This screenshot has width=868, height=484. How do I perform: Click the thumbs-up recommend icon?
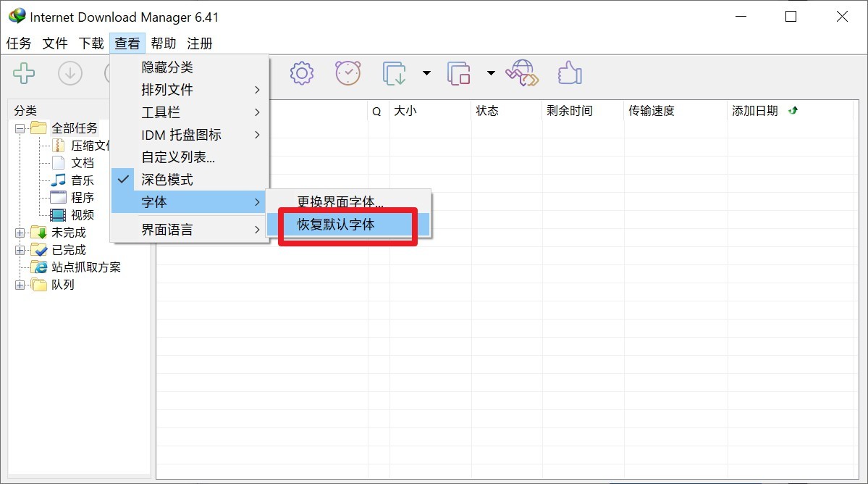tap(570, 73)
